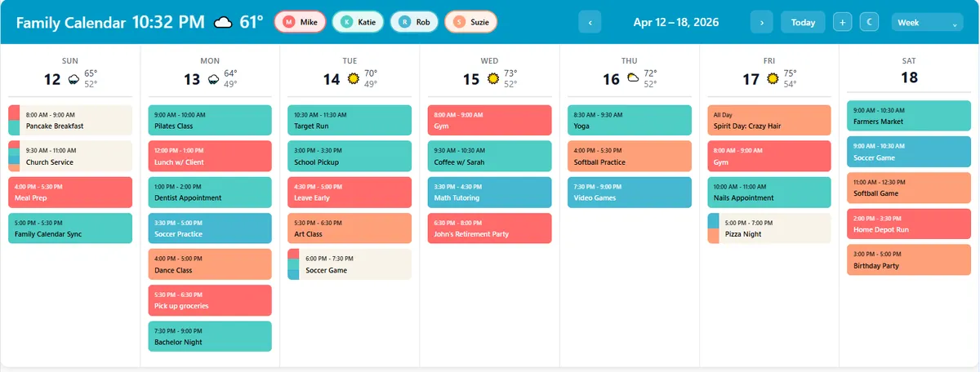Click the 61° current temperature
The image size is (980, 372).
252,22
